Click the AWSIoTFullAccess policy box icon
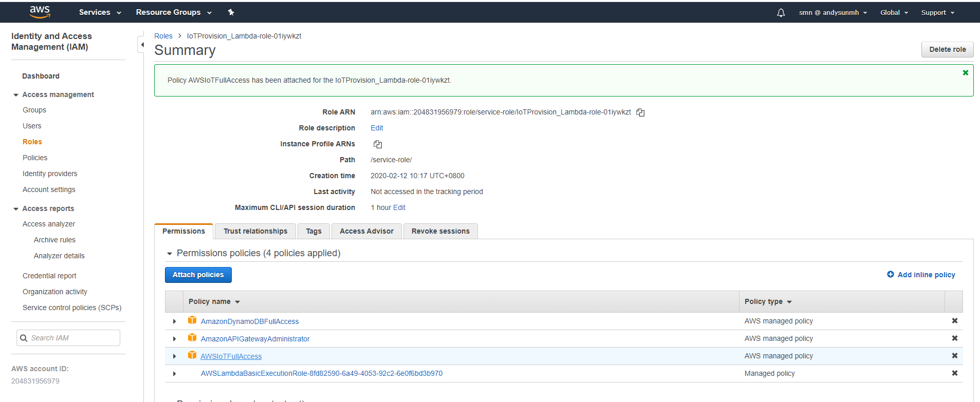 tap(192, 355)
